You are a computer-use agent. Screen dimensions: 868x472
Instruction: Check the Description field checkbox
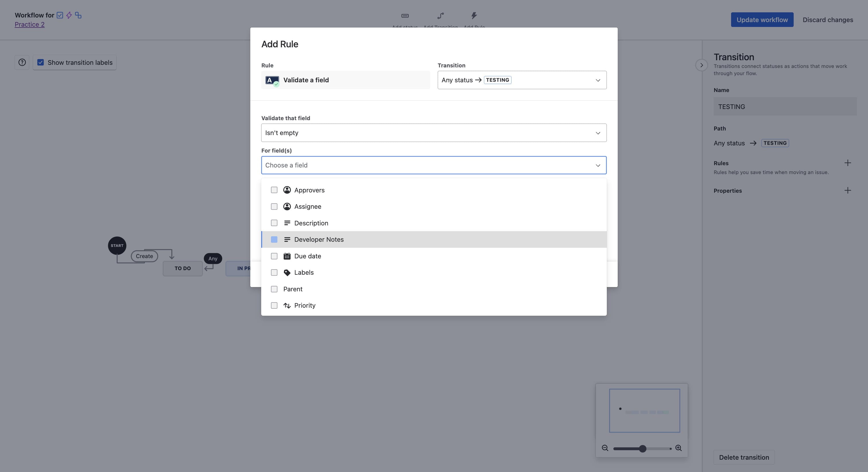tap(274, 223)
